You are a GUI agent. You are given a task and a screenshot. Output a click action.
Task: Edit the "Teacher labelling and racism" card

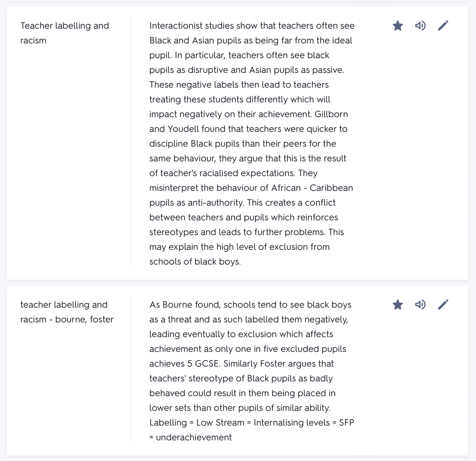coord(443,26)
